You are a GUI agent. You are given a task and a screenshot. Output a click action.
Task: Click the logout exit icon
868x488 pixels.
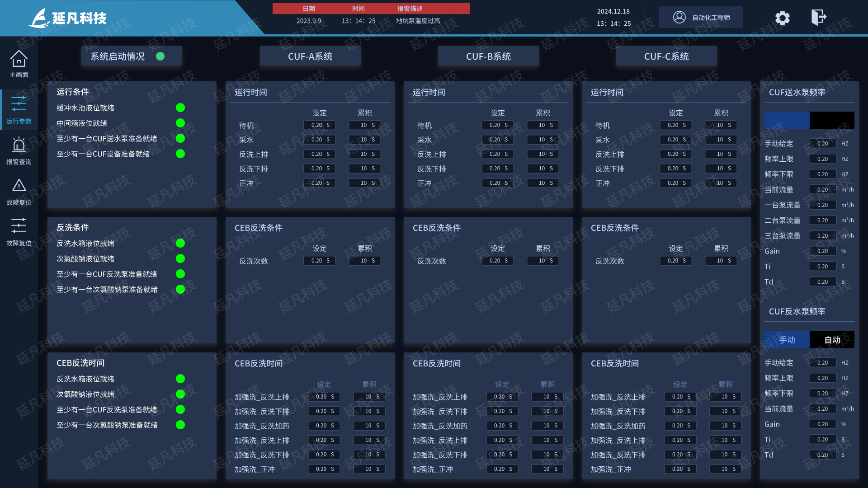(x=818, y=17)
